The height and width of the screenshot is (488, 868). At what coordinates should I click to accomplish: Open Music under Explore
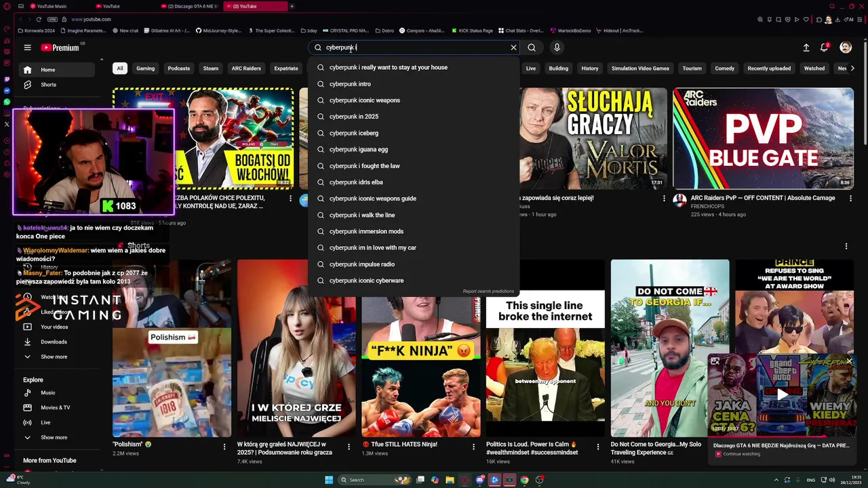pos(57,392)
